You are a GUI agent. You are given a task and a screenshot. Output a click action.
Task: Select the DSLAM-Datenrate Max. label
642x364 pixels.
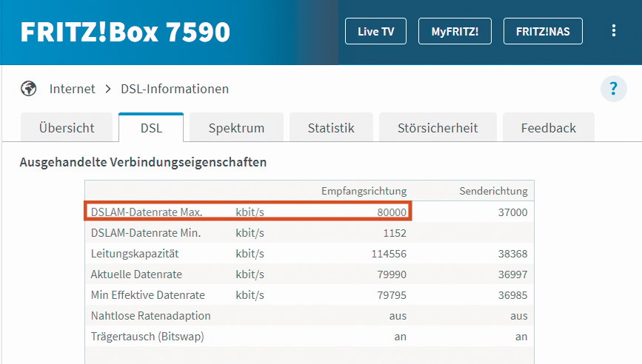point(147,212)
